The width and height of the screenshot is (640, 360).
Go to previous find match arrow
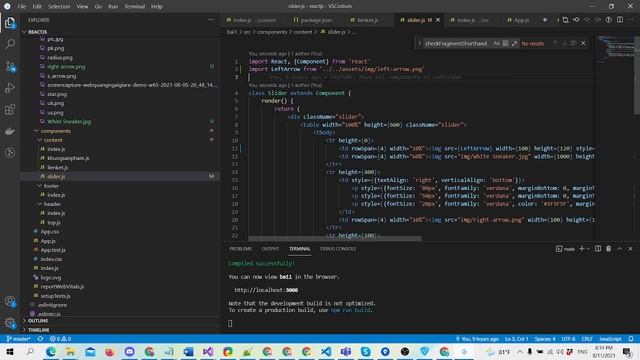555,43
